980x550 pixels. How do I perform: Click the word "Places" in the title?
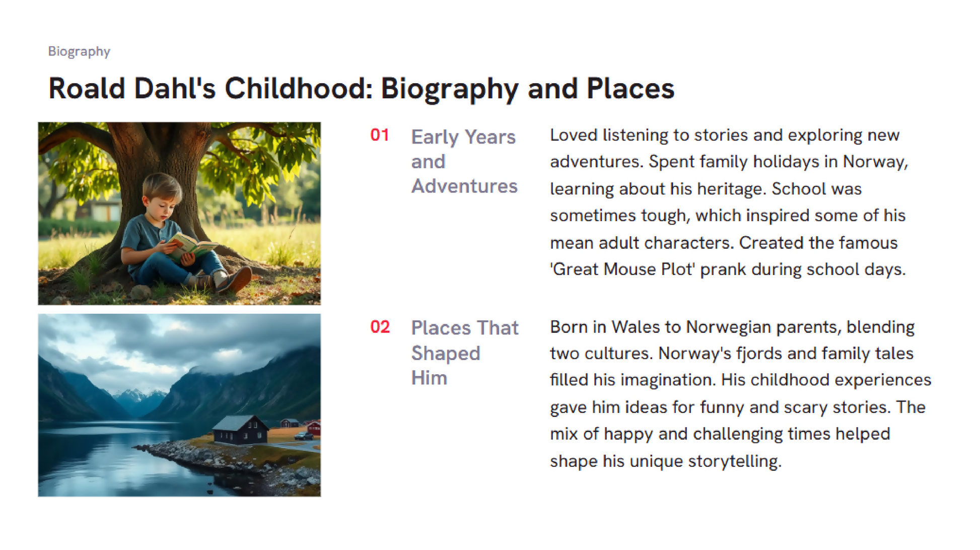(630, 89)
